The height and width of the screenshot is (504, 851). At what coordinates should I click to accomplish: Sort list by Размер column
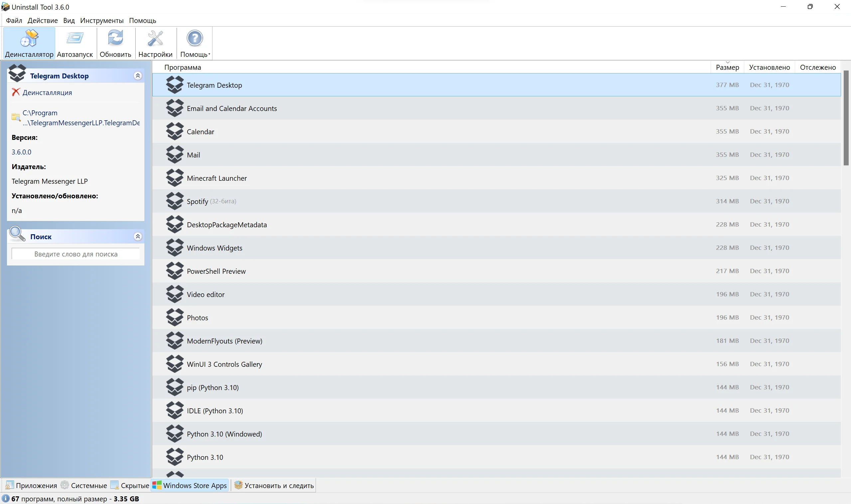point(727,67)
